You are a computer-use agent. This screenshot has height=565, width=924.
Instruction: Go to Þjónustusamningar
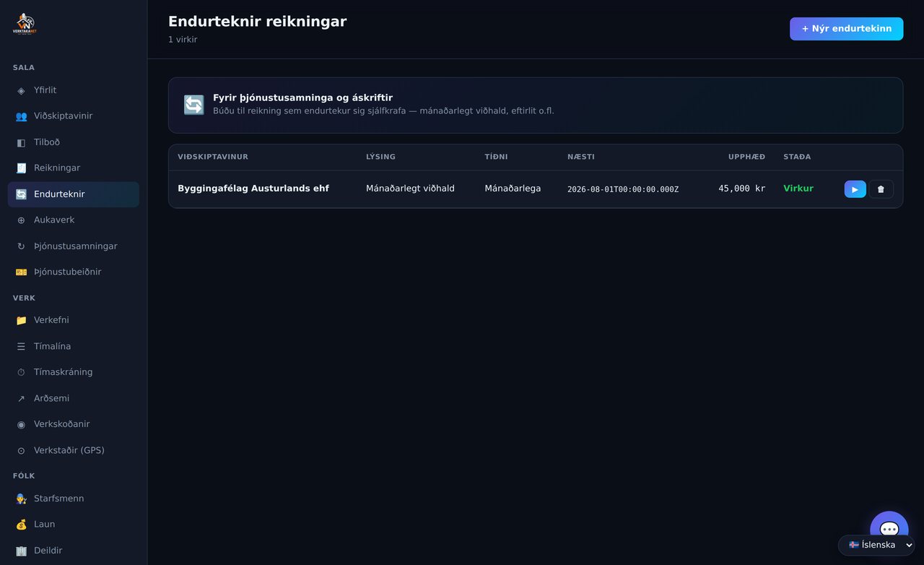74,246
